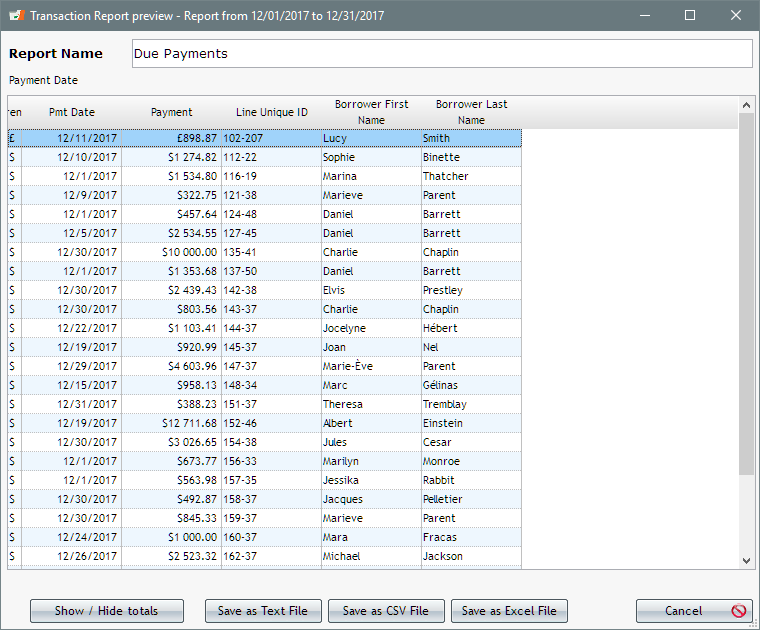Click the Show / Hide totals button
The width and height of the screenshot is (760, 630).
coord(107,611)
